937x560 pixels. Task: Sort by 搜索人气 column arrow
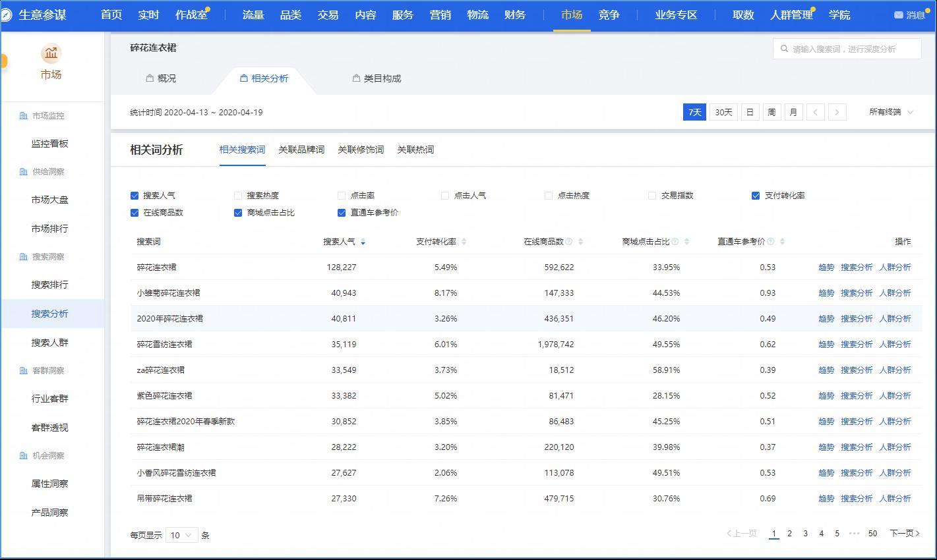pos(363,242)
